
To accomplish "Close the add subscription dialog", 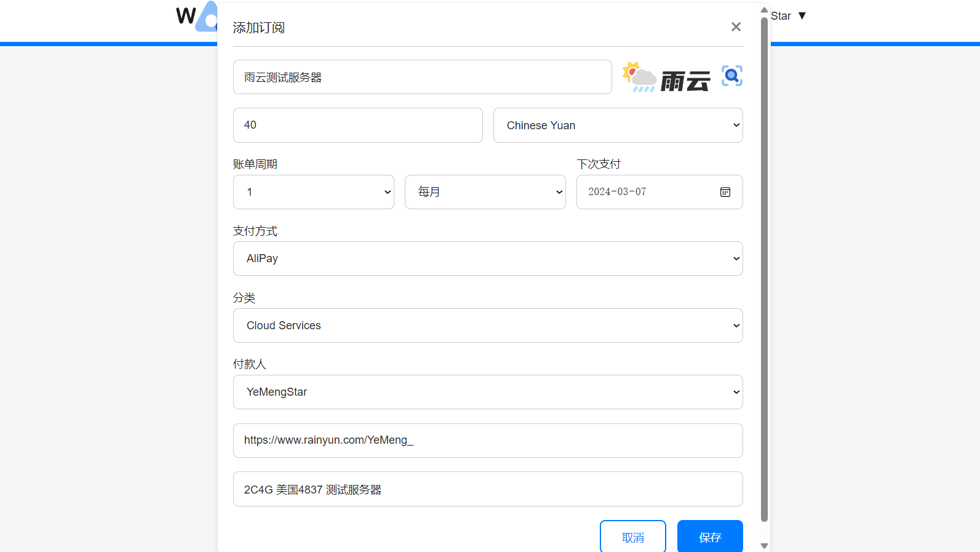I will point(736,27).
